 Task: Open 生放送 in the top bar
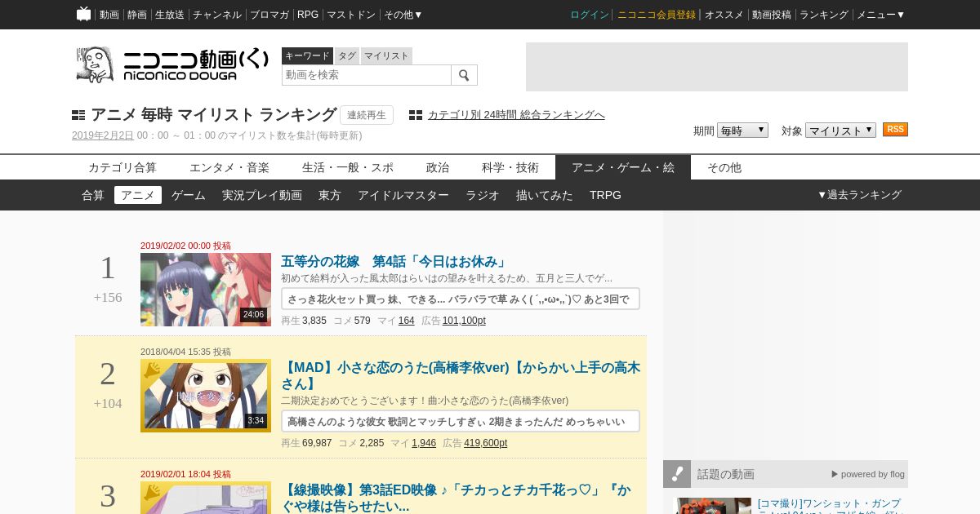coord(169,15)
